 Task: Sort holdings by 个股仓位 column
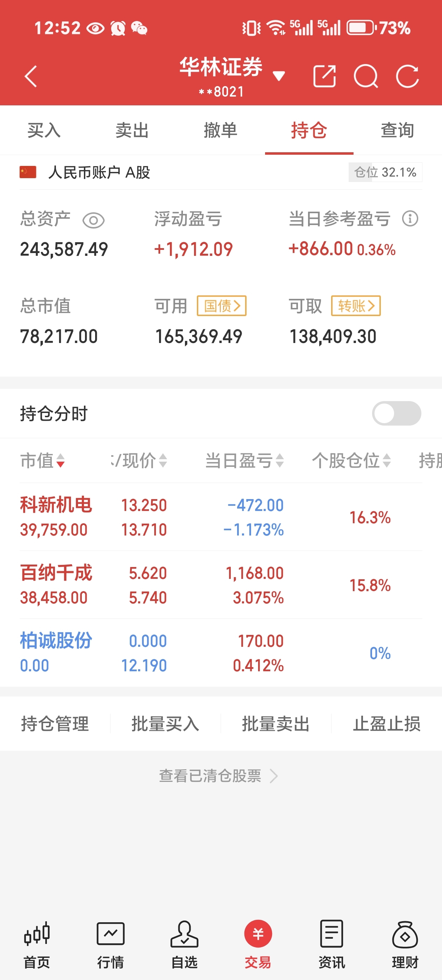pos(351,461)
